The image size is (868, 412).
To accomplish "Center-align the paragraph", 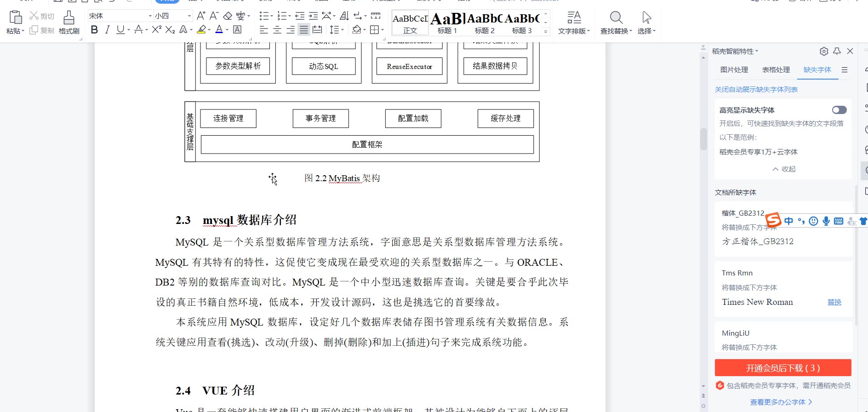I will click(277, 30).
